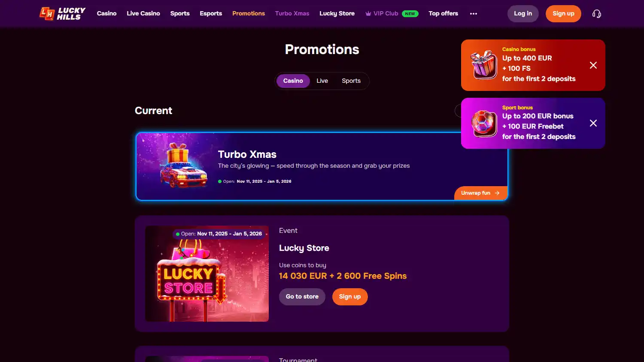Viewport: 644px width, 362px height.
Task: Switch to the Sports promotions filter
Action: [x=351, y=81]
